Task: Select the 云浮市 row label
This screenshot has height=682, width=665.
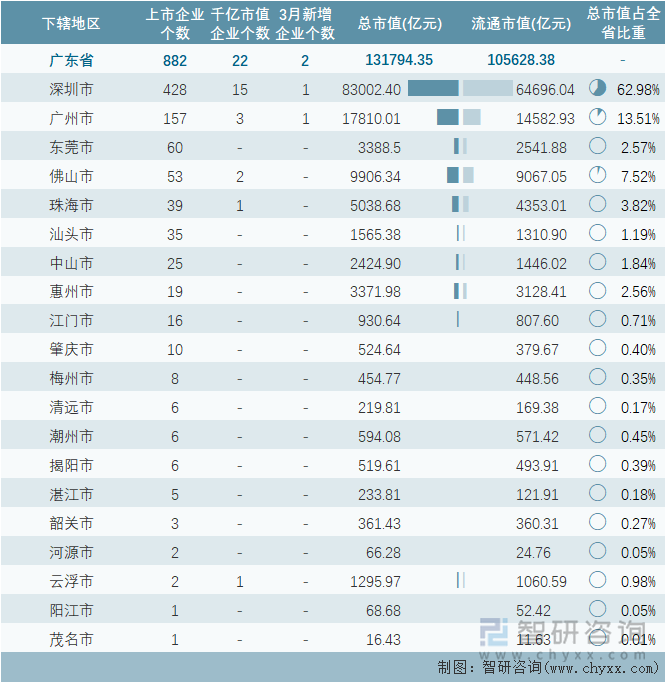Action: point(71,582)
